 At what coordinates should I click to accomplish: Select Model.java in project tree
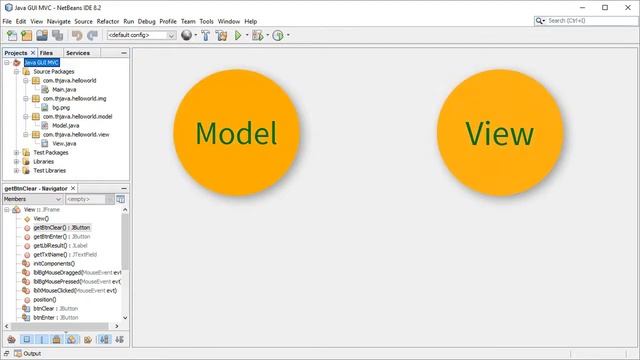(x=66, y=126)
